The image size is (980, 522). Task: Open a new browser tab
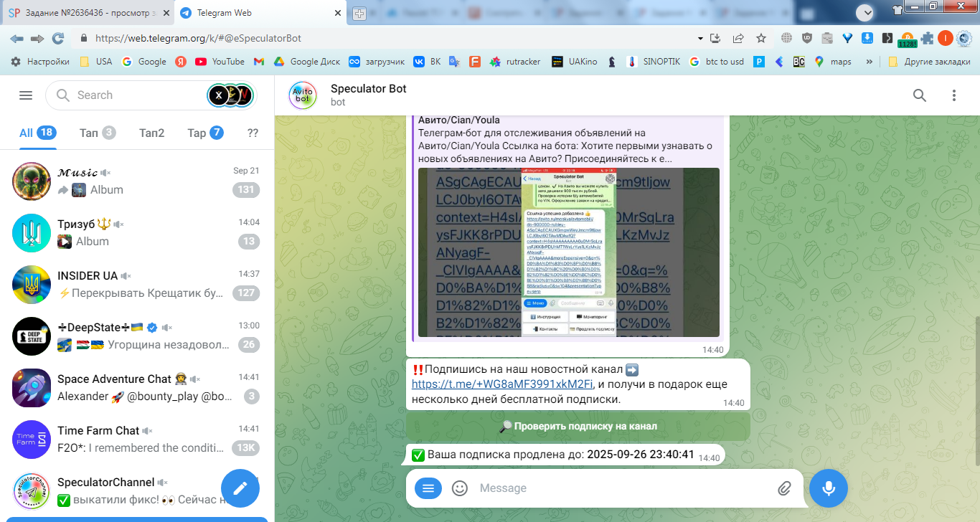click(359, 13)
